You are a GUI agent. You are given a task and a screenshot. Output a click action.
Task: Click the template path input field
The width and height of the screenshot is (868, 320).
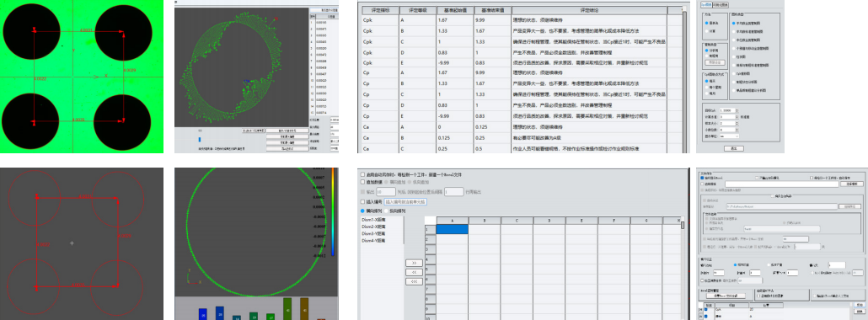781,184
